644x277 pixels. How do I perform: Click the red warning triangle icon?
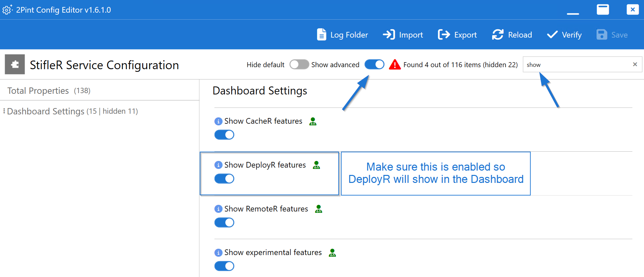pyautogui.click(x=395, y=65)
